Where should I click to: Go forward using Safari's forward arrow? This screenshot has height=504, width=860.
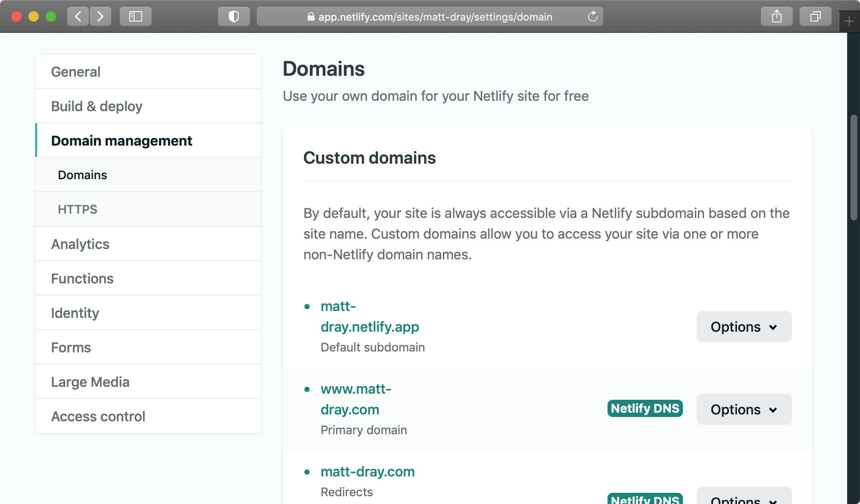[x=100, y=16]
